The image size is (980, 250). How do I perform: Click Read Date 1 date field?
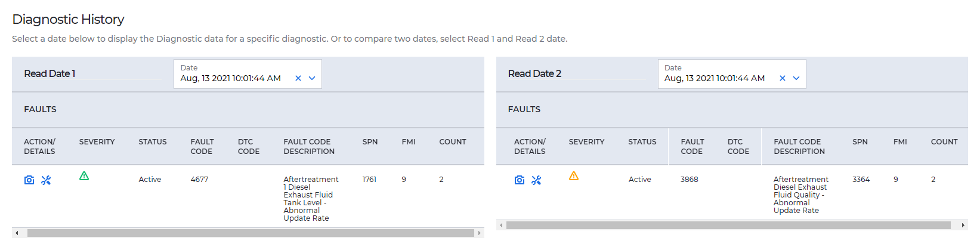[248, 74]
